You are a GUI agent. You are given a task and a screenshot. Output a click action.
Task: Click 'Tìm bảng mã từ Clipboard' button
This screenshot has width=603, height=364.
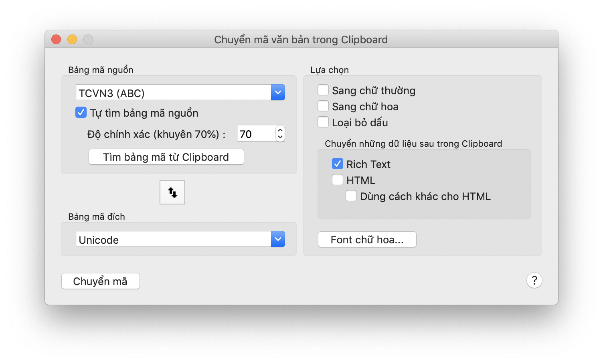(166, 157)
